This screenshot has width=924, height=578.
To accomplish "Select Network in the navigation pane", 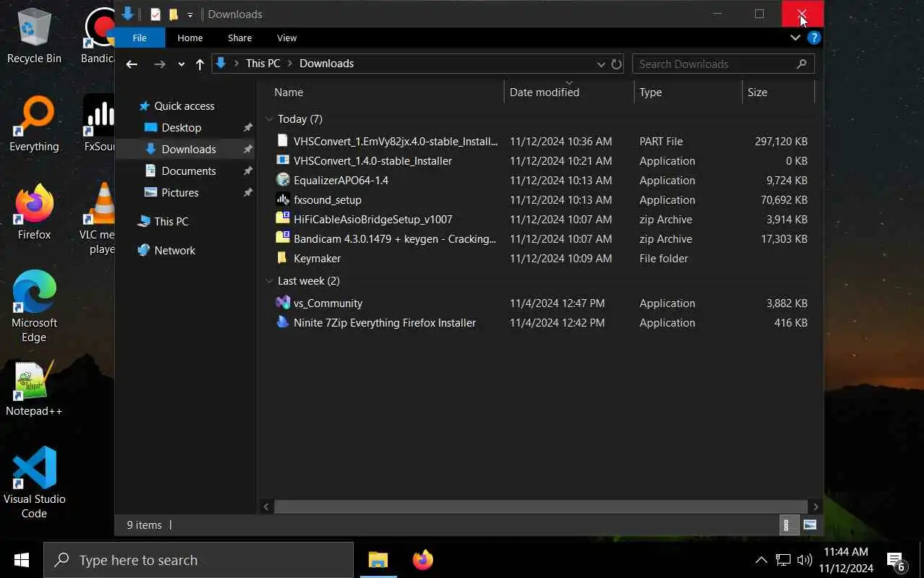I will click(x=175, y=250).
